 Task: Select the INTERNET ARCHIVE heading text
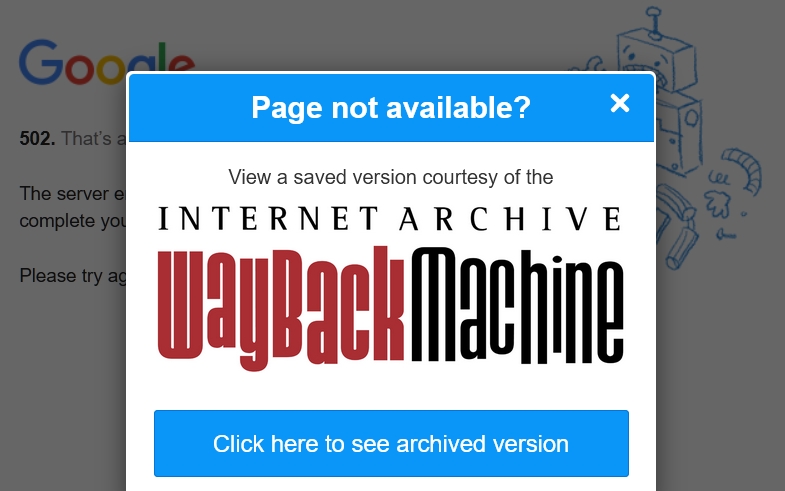(390, 219)
